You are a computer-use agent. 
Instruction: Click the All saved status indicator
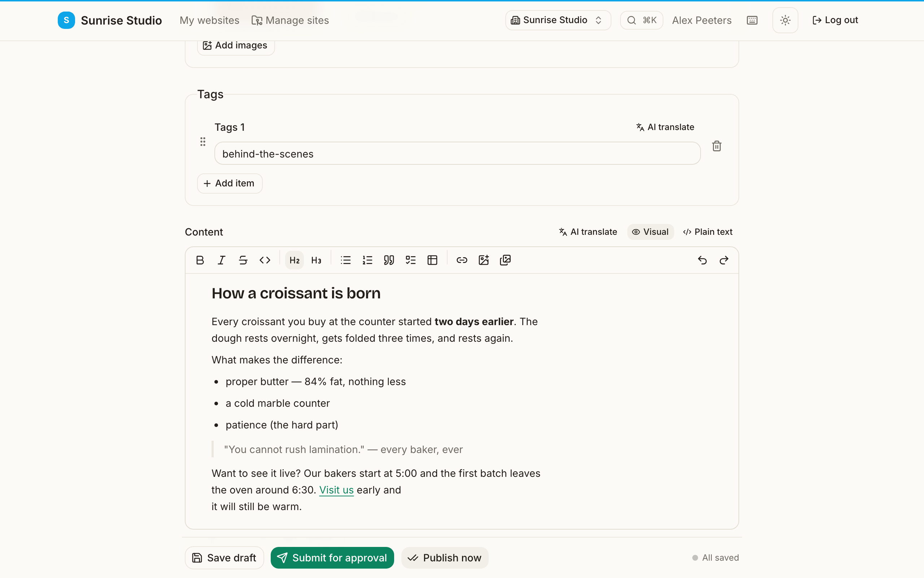pos(715,558)
